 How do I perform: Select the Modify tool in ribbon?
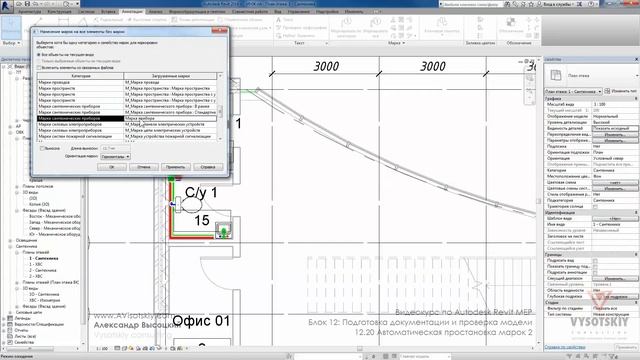click(11, 27)
